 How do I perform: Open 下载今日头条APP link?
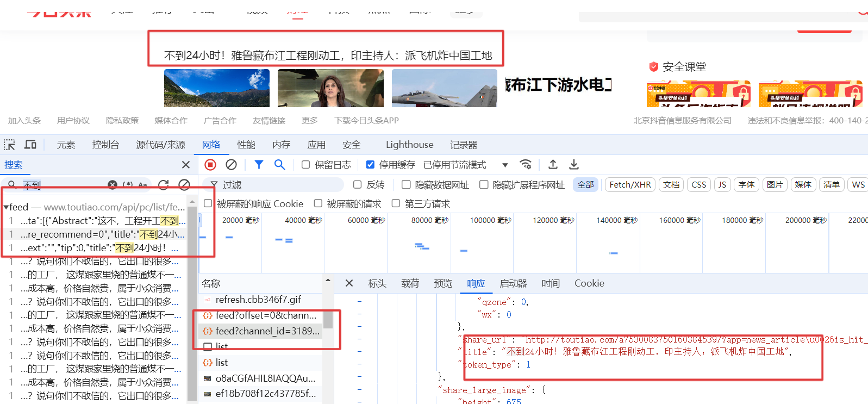(366, 120)
